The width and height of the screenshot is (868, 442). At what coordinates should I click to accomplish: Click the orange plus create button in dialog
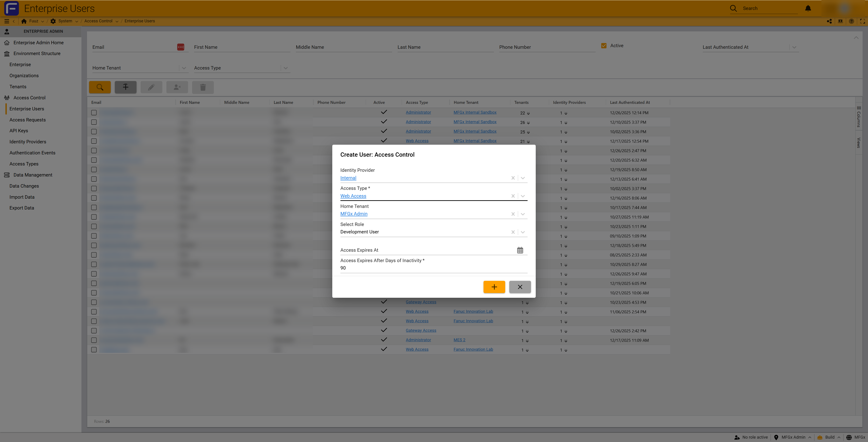point(494,287)
